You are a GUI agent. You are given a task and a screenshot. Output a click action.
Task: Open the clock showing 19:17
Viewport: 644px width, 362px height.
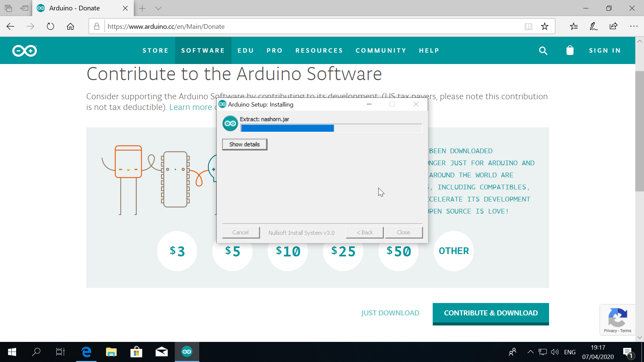pos(598,348)
